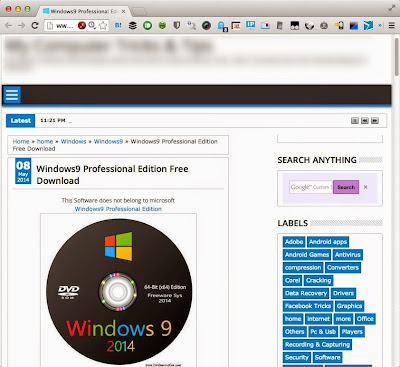Image resolution: width=400 pixels, height=367 pixels.
Task: Open the Windows9 Professional Edition link
Action: 118,209
